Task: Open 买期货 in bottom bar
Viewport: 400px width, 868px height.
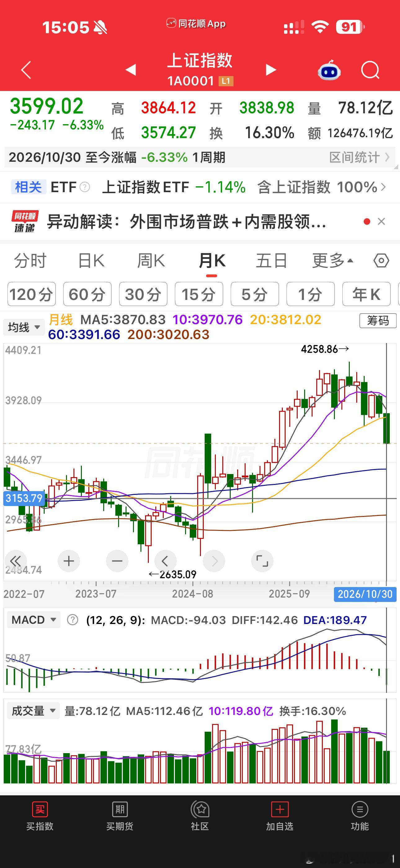Action: point(120,816)
